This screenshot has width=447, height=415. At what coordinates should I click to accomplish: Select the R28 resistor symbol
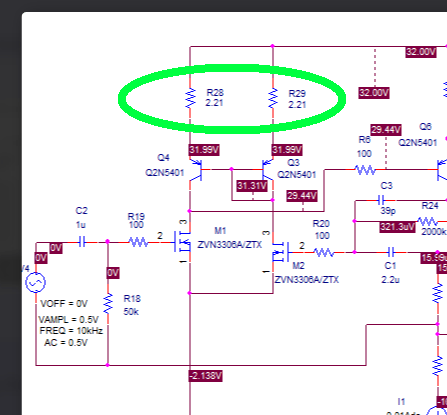(x=190, y=98)
